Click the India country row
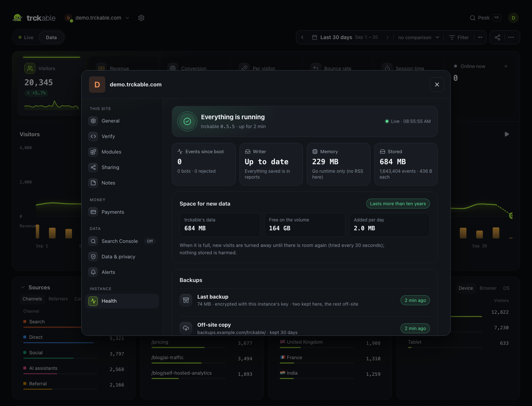The width and height of the screenshot is (532, 406). coord(330,374)
